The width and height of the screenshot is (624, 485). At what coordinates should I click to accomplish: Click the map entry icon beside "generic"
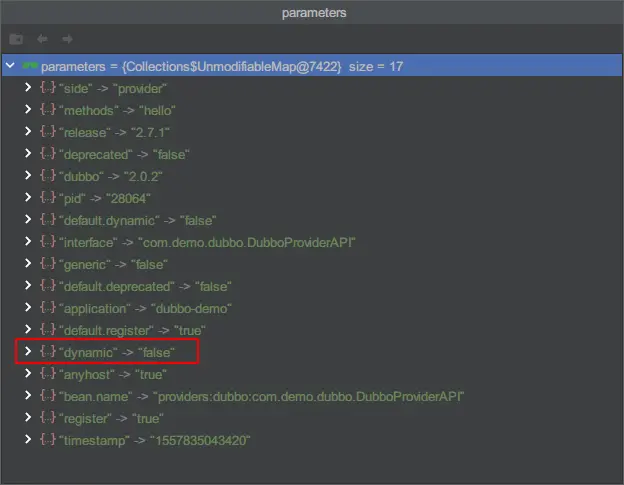pyautogui.click(x=48, y=263)
